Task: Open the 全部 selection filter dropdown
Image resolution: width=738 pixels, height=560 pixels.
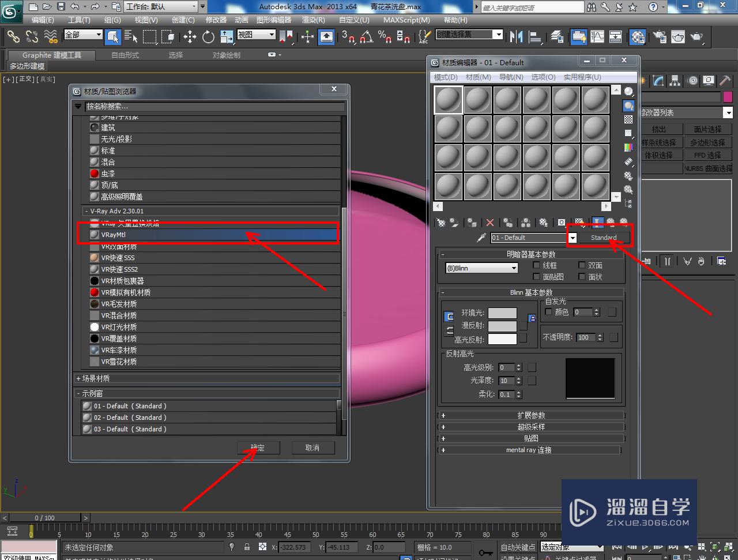Action: point(83,35)
